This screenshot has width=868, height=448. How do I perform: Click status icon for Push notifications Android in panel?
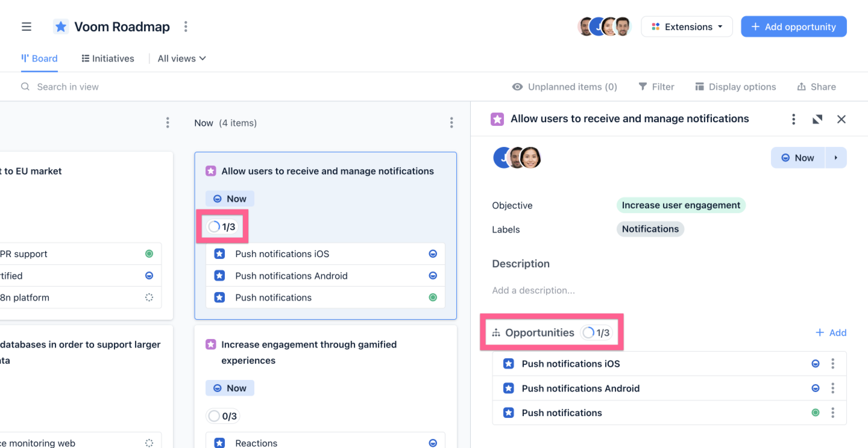pos(816,388)
